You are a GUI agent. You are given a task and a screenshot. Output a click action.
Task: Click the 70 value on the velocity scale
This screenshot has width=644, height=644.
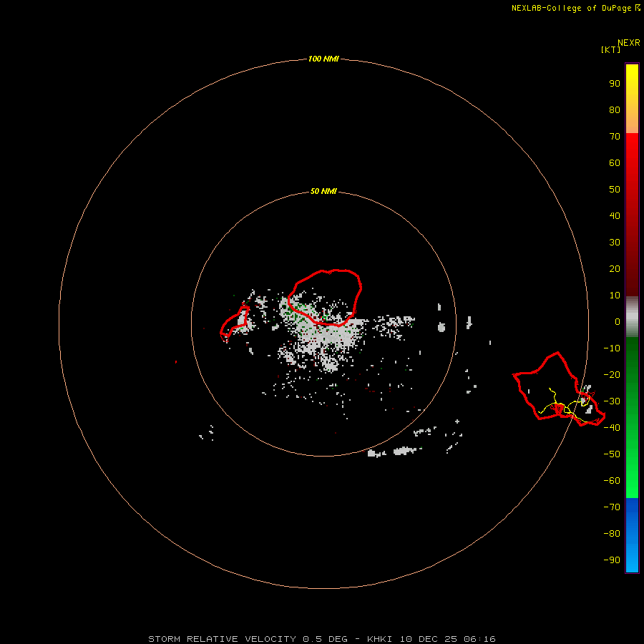click(615, 137)
